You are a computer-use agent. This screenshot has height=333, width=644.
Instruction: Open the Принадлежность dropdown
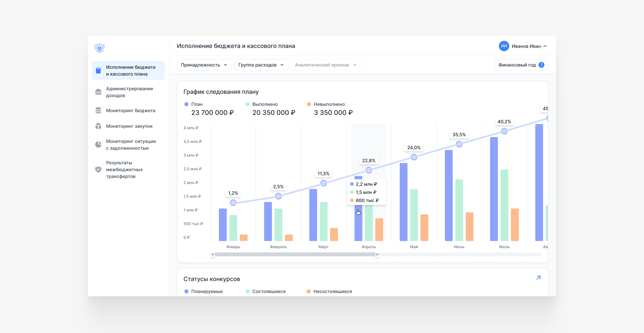coord(204,65)
